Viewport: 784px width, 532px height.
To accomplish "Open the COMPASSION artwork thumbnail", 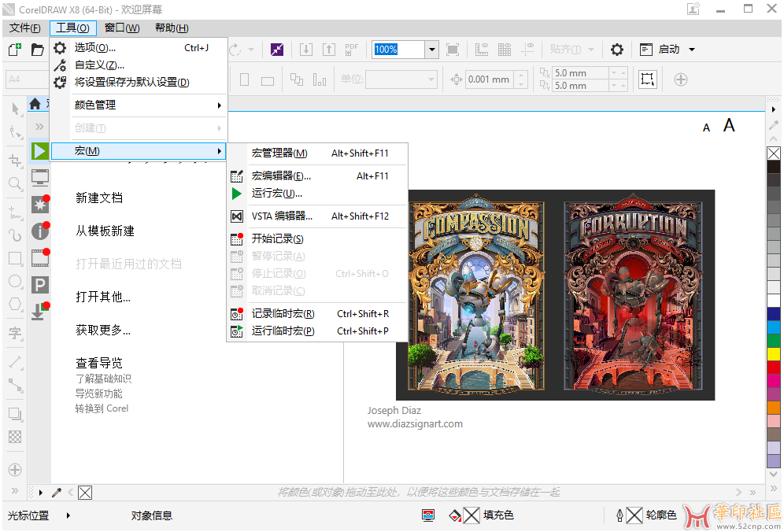I will click(x=478, y=294).
